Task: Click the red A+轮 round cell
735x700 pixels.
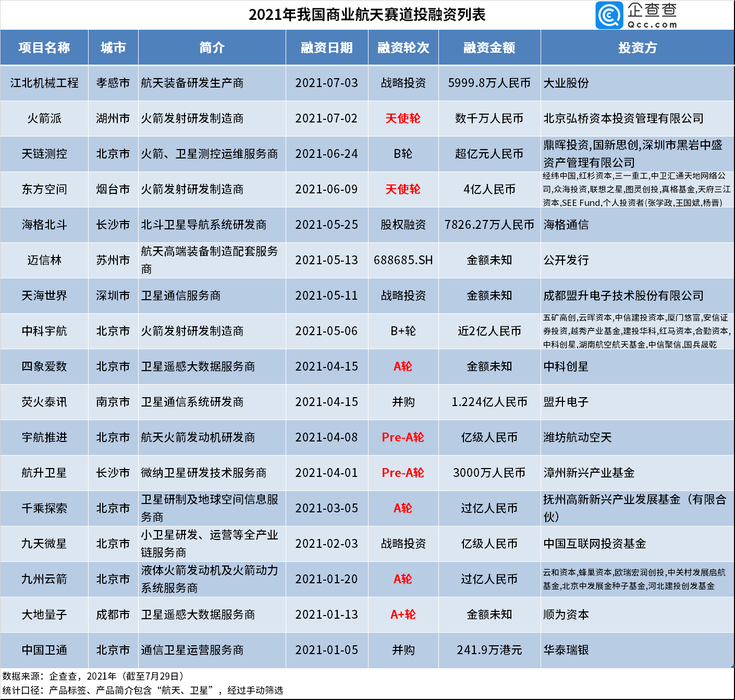Action: (x=403, y=615)
